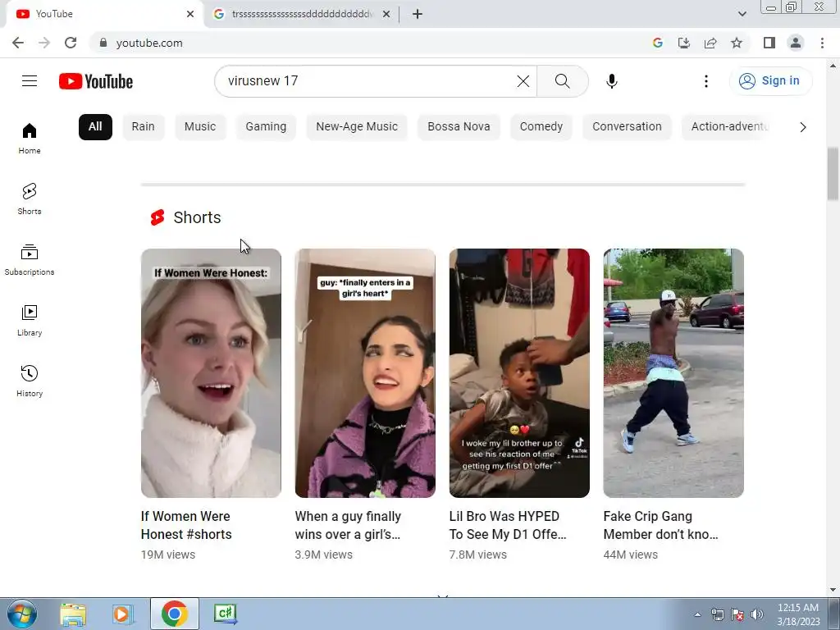Image resolution: width=840 pixels, height=630 pixels.
Task: Close the Google search tab
Action: [386, 14]
